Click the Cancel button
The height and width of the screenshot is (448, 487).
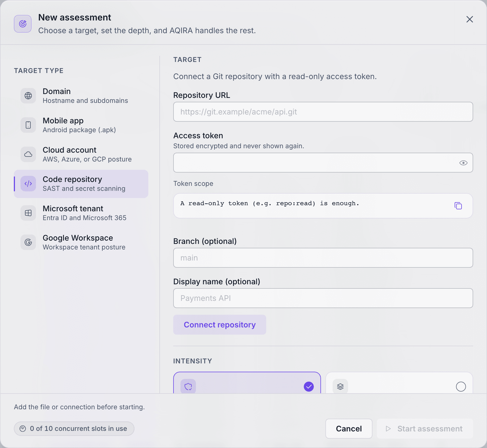tap(349, 429)
